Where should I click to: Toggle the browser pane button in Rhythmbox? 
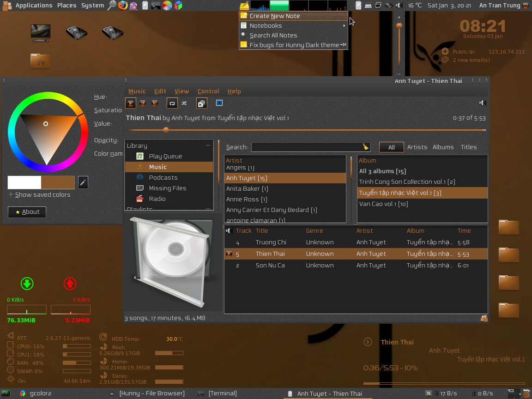coord(201,103)
